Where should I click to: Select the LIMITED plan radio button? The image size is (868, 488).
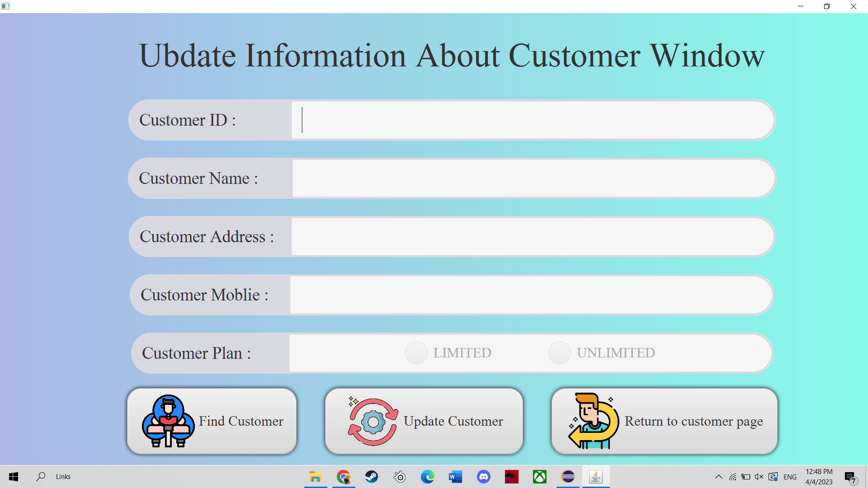click(416, 353)
